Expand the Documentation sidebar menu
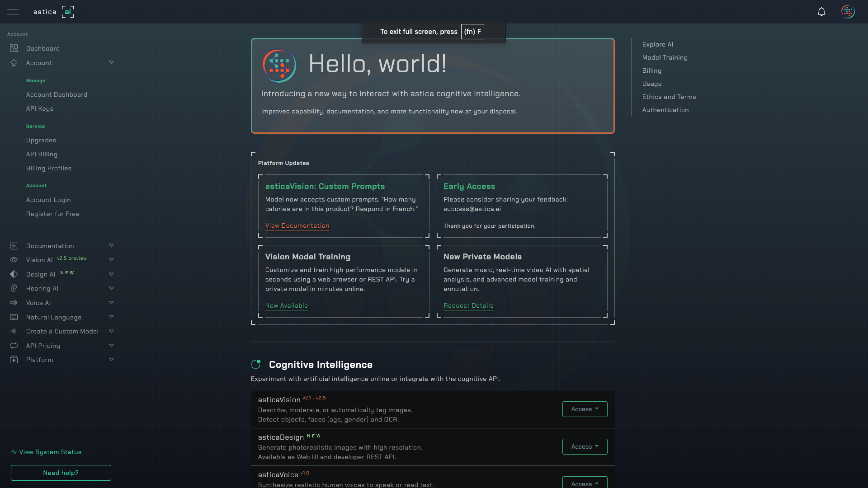This screenshot has width=868, height=488. click(111, 245)
